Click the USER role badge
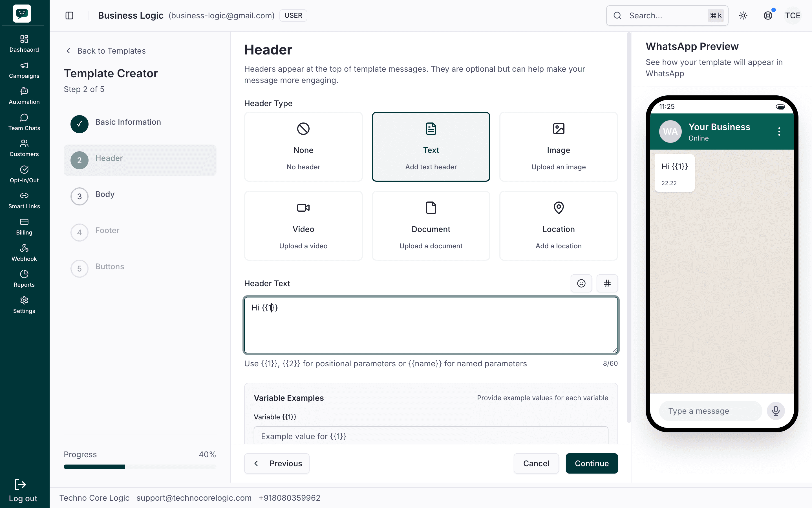Screen dimensions: 812x508 293,16
